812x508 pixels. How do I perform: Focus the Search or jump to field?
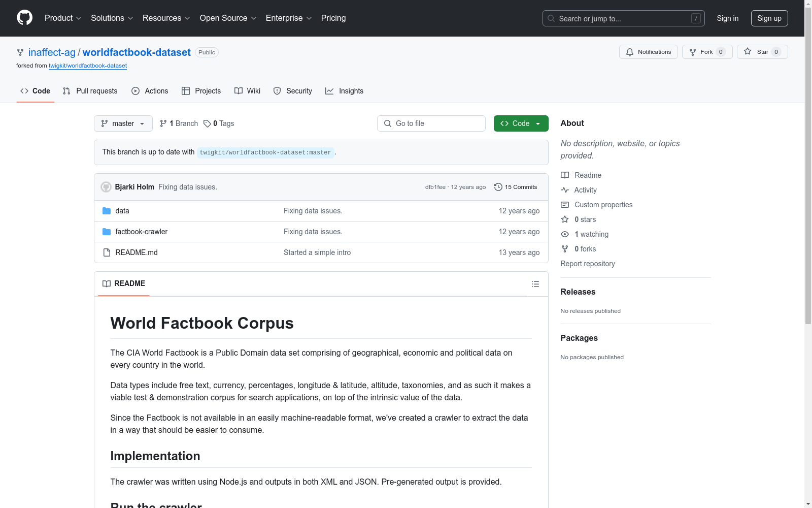click(624, 18)
